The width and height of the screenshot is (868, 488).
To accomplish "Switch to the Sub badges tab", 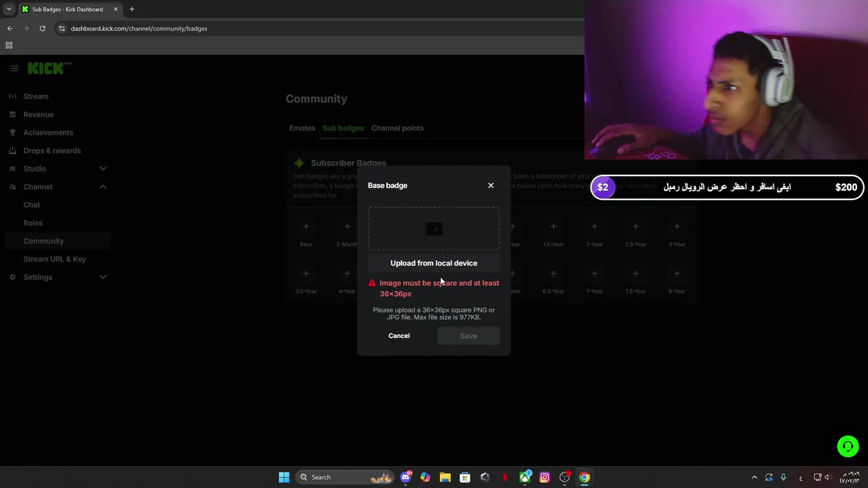I will pos(343,128).
